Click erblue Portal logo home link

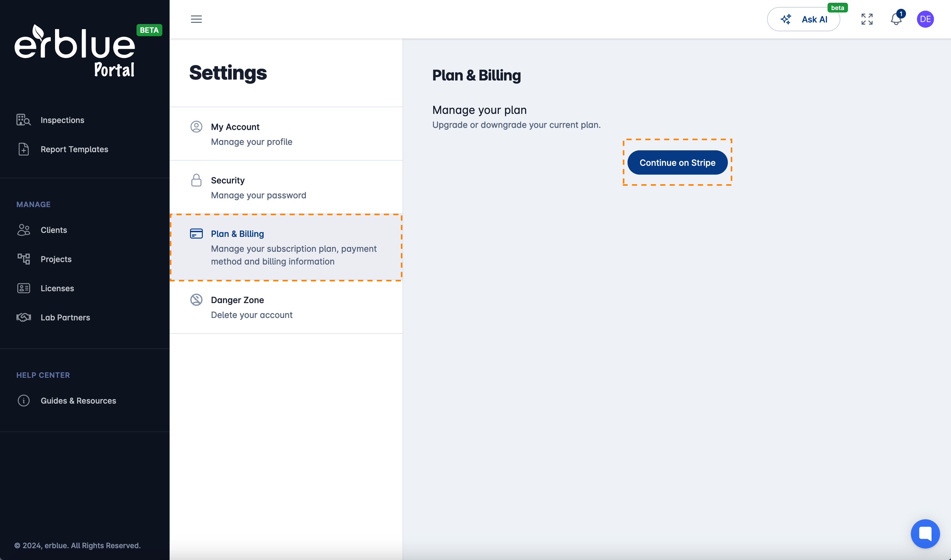75,50
